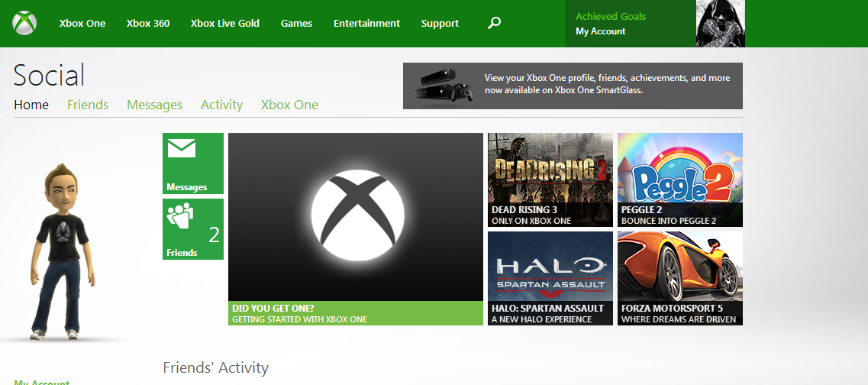Open the Xbox One SmartGlass banner
Screen dimensions: 868x385
(573, 86)
